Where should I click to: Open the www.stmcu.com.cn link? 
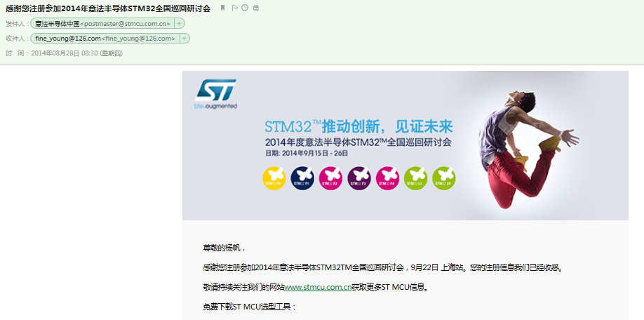318,287
